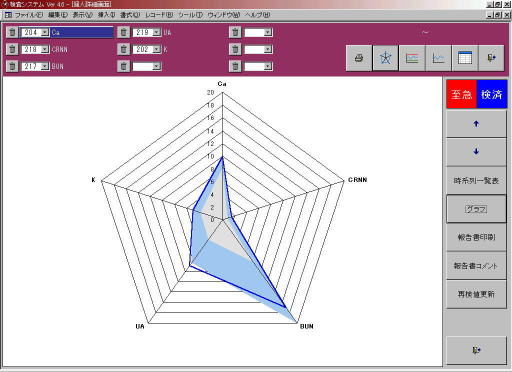Expand the 204 Ca item dropdown
This screenshot has height=372, width=512.
click(x=45, y=32)
